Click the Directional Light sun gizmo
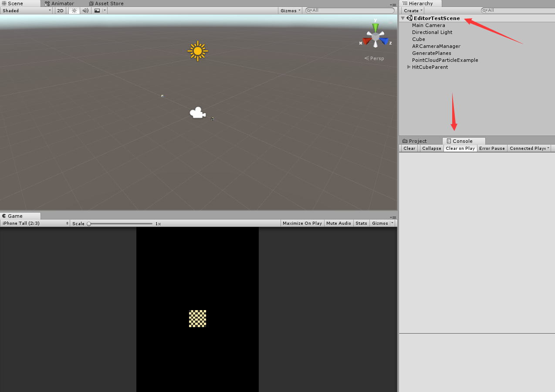 (x=197, y=51)
